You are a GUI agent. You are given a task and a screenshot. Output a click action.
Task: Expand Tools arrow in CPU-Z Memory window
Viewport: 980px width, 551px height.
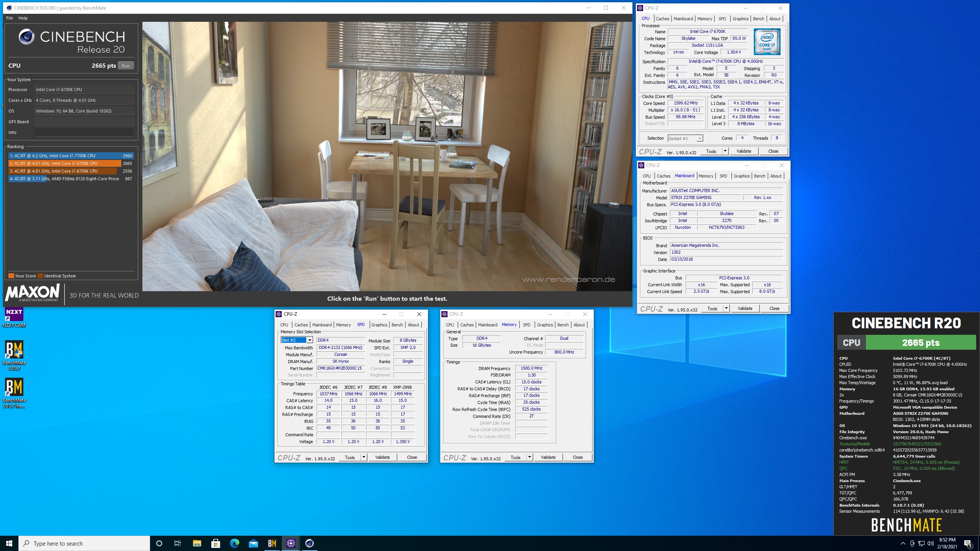529,457
